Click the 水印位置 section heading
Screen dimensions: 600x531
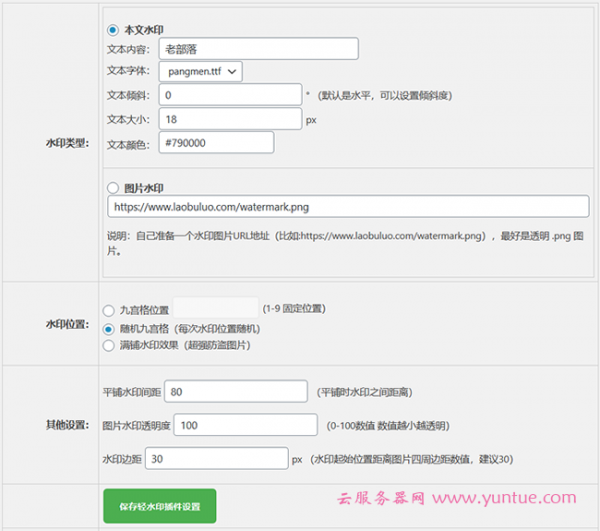(x=67, y=325)
